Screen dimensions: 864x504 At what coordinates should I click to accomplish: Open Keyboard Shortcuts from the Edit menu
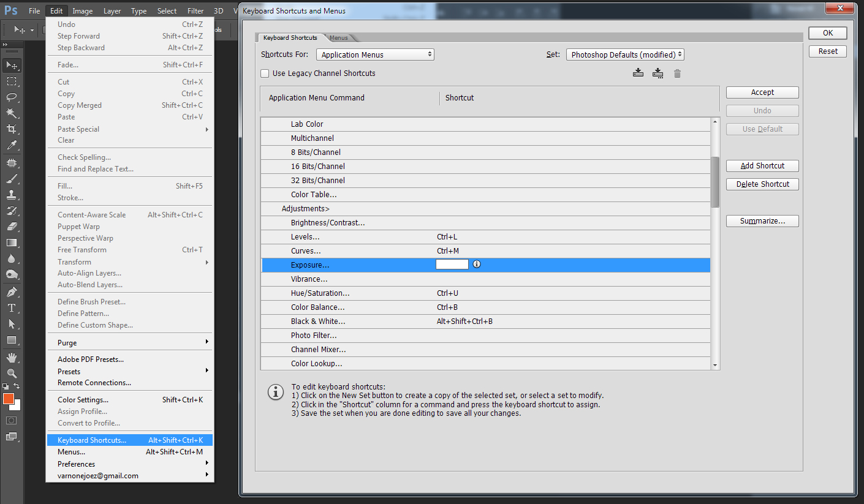coord(91,440)
